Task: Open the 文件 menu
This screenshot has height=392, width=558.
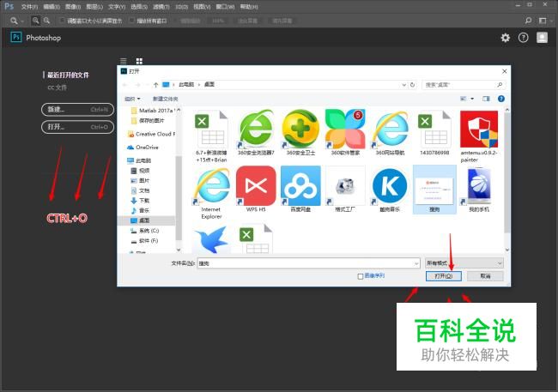Action: coord(29,7)
